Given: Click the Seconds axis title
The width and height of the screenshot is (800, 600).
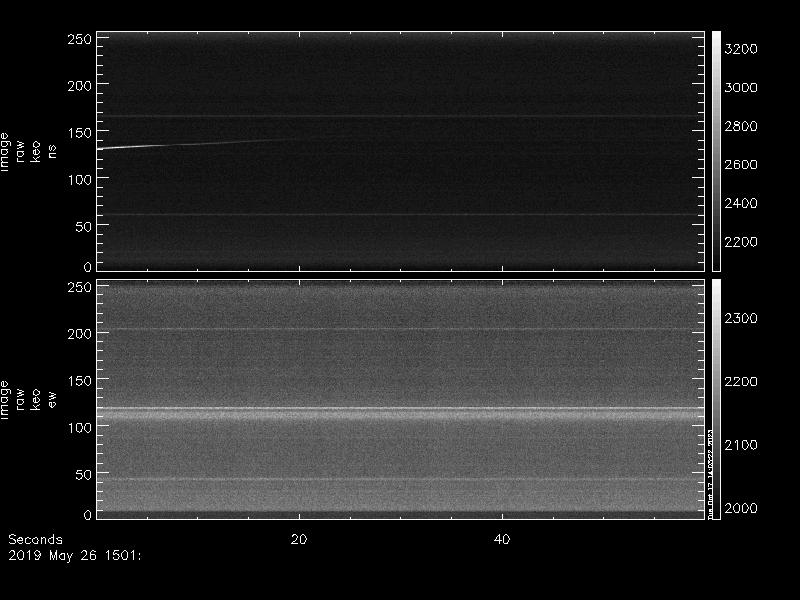Looking at the screenshot, I should 35,539.
